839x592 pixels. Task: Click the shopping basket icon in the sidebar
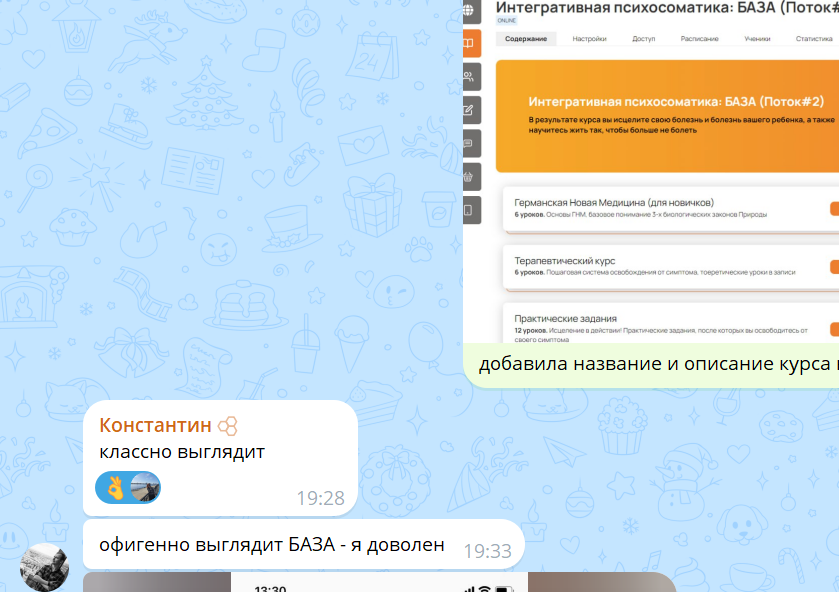(x=471, y=177)
